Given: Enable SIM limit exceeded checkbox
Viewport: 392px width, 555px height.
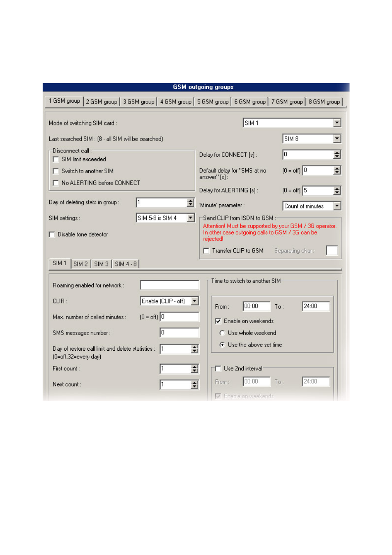Looking at the screenshot, I should coord(56,160).
